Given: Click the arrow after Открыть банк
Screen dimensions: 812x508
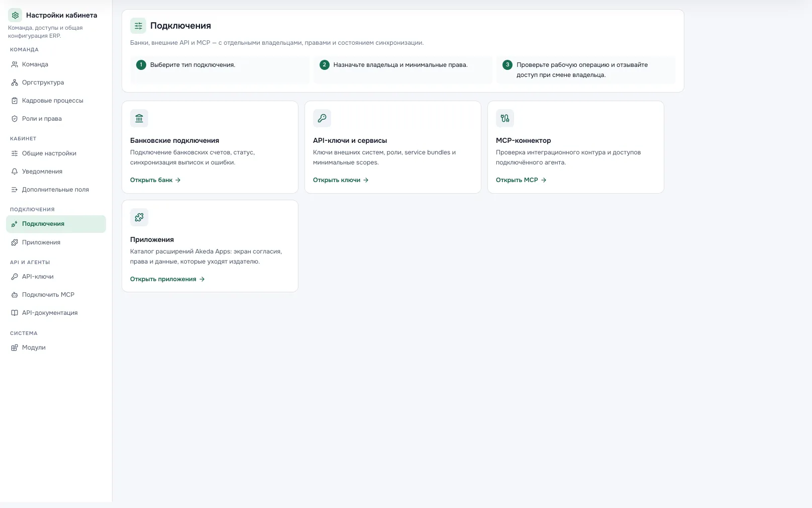Looking at the screenshot, I should (x=178, y=180).
